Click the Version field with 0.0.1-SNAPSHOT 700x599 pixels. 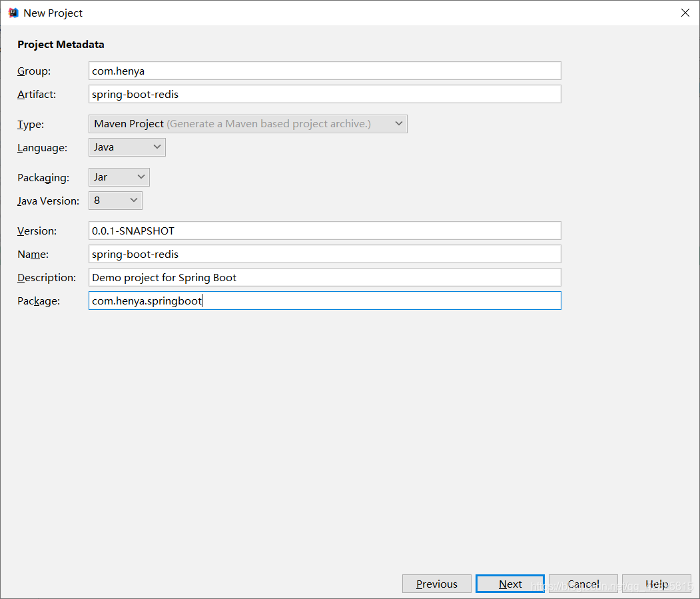click(324, 231)
